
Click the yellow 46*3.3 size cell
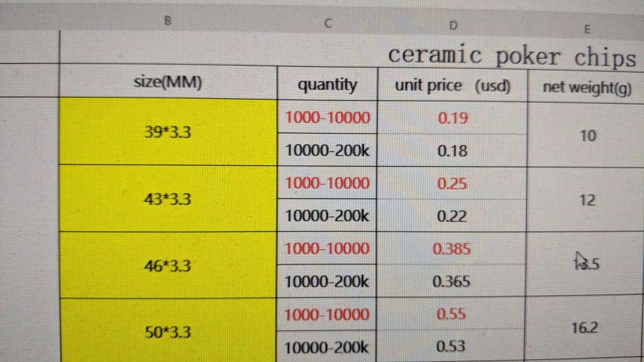pyautogui.click(x=168, y=265)
